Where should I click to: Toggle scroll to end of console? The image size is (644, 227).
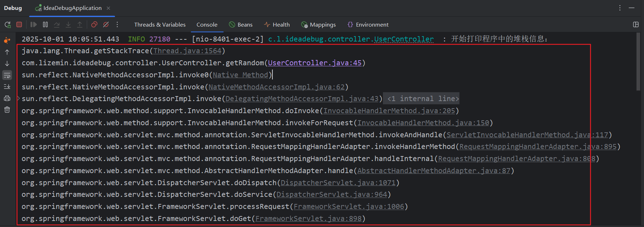point(7,87)
